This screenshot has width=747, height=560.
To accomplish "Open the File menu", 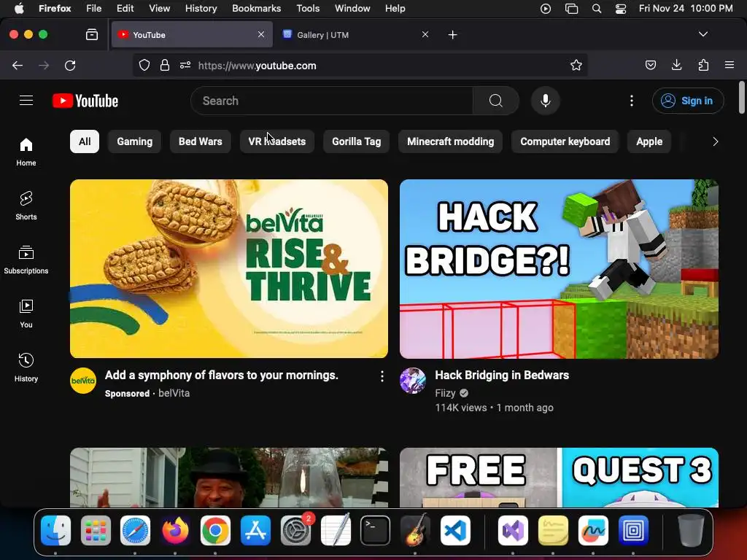I will click(94, 8).
